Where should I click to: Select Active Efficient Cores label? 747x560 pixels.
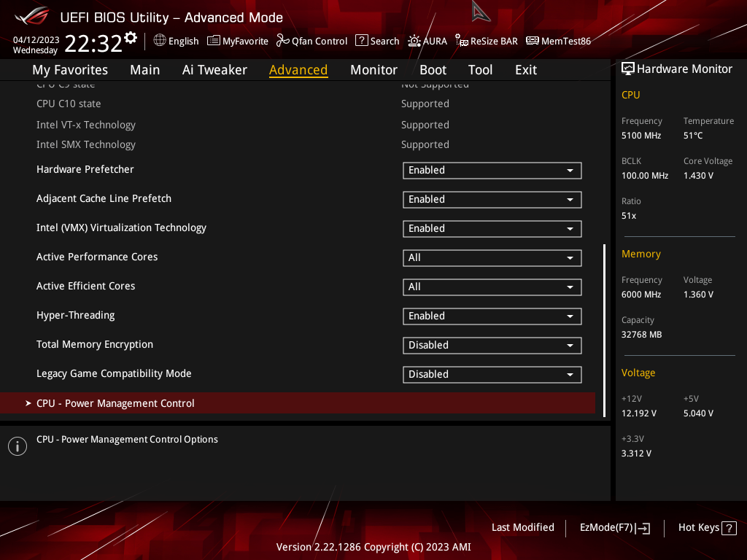86,286
